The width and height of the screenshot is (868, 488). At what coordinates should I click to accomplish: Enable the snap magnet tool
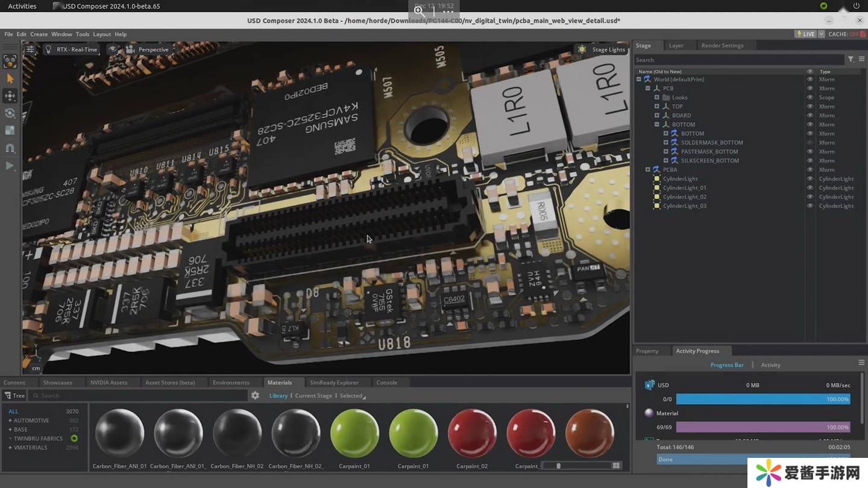tap(10, 148)
